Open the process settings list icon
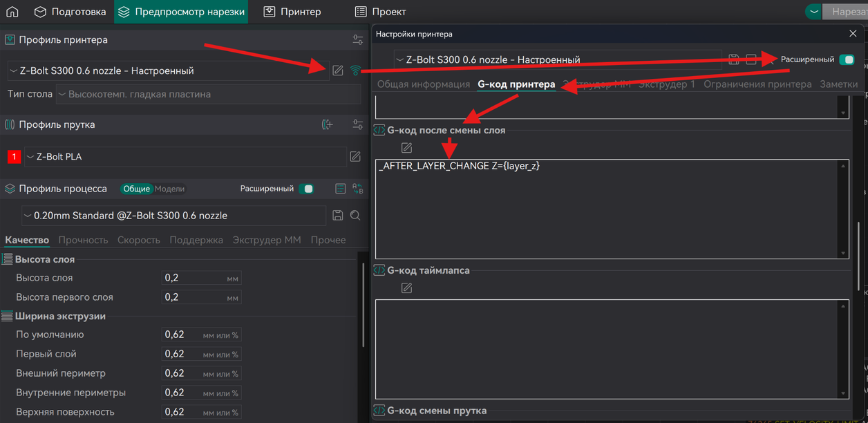Image resolution: width=868 pixels, height=423 pixels. pos(340,189)
